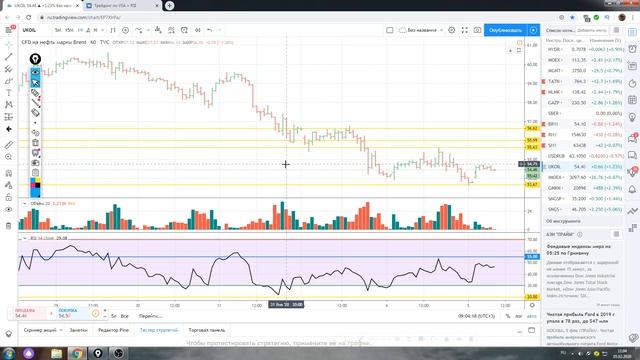The width and height of the screenshot is (640, 360).
Task: Toggle percent scale on chart
Action: tap(508, 316)
